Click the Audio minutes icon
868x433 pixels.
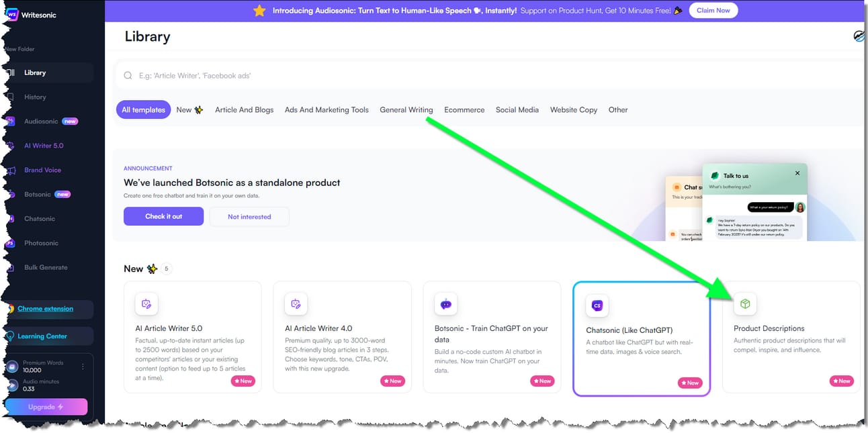click(x=12, y=385)
